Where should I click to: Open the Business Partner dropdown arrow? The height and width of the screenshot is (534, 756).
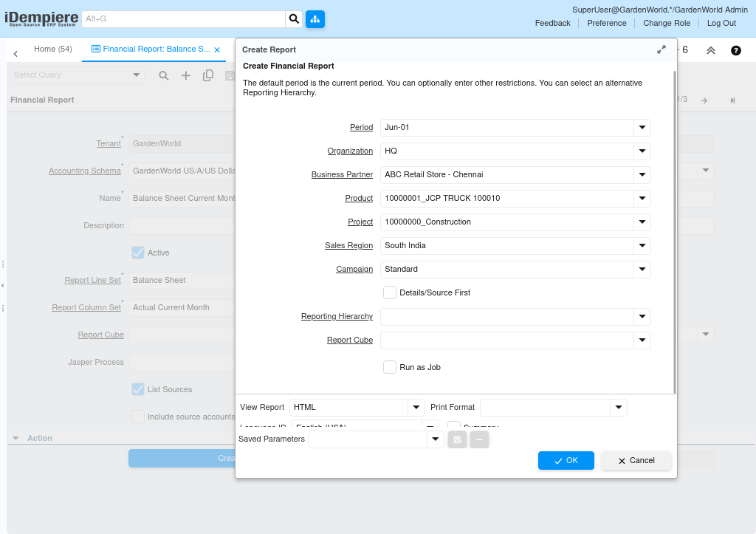[x=642, y=174]
